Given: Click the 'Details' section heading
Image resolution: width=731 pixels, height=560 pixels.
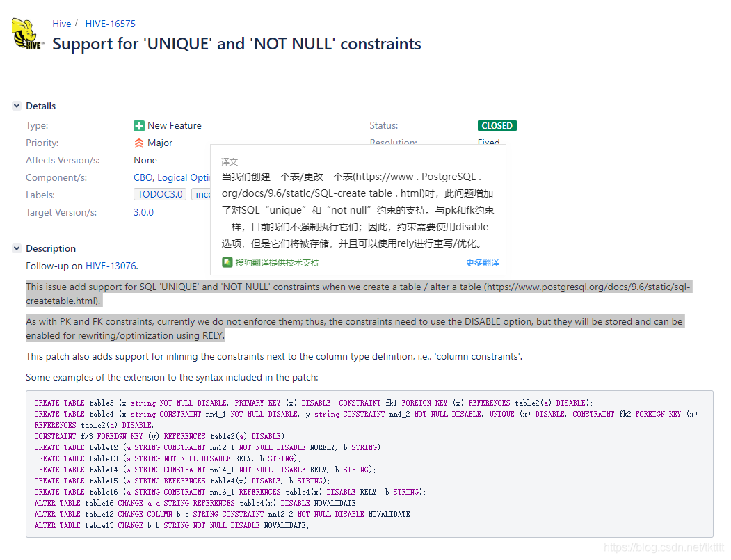Looking at the screenshot, I should [40, 106].
